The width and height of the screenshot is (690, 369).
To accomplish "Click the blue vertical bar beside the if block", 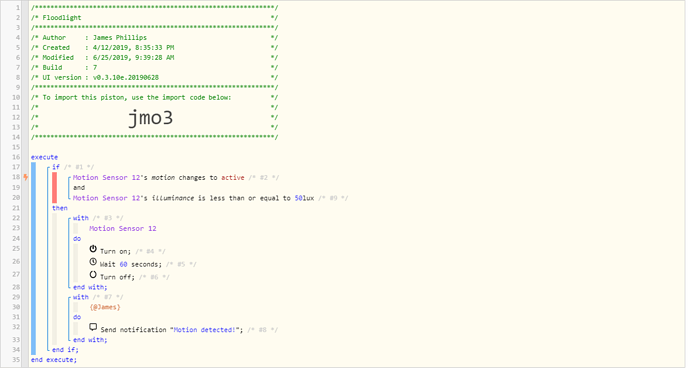I will [x=33, y=259].
